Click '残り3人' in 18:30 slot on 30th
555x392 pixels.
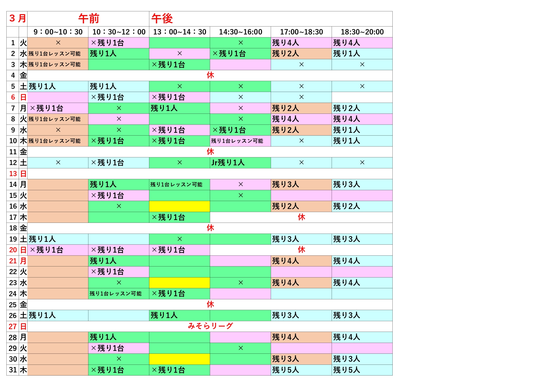[x=346, y=359]
